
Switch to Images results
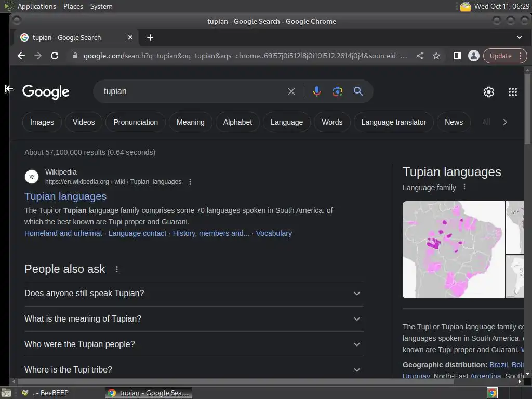pos(42,122)
